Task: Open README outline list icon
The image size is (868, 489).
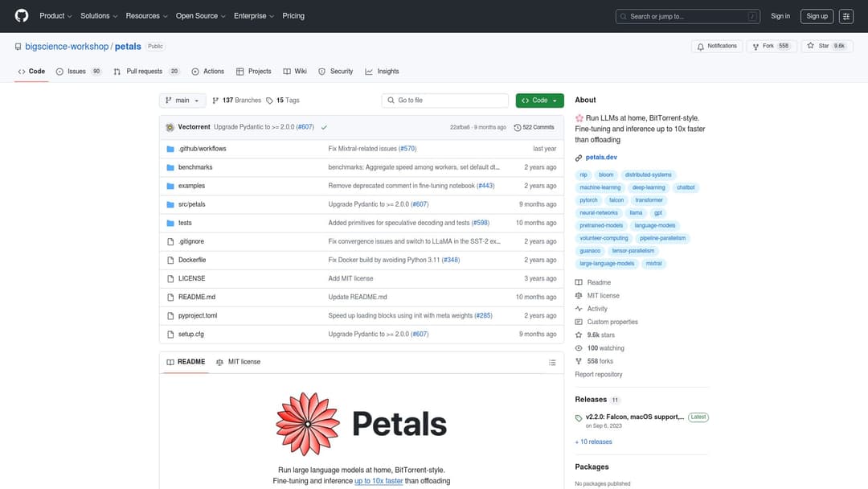Action: coord(552,362)
